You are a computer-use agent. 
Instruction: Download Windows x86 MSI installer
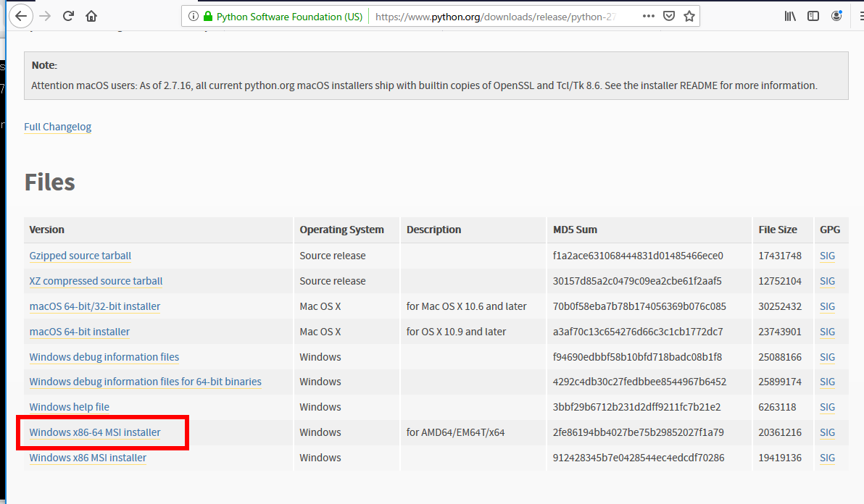tap(88, 457)
